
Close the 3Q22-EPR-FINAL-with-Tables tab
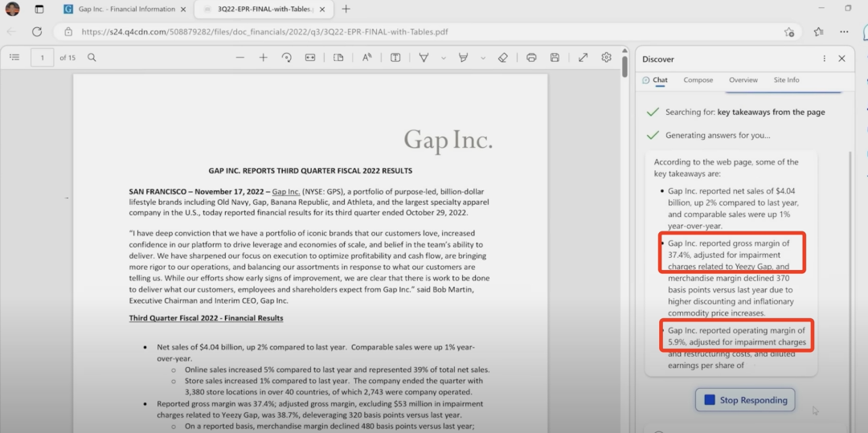tap(323, 9)
